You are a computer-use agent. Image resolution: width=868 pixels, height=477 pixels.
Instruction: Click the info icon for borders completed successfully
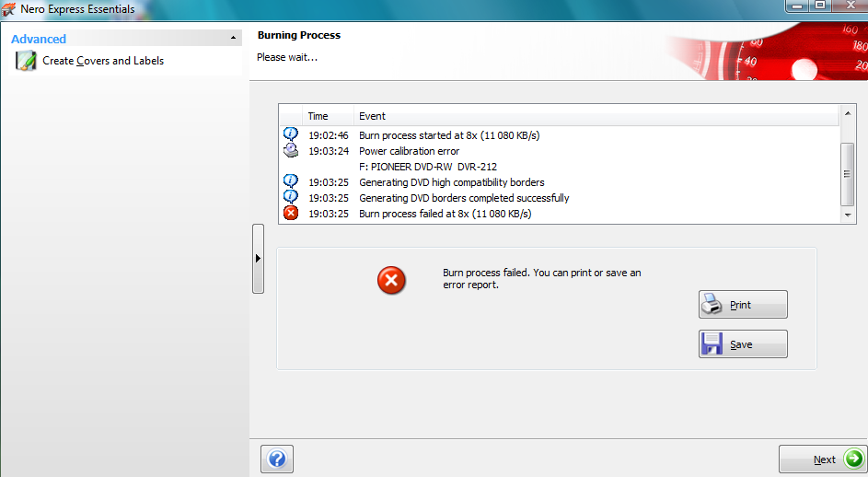click(x=291, y=197)
